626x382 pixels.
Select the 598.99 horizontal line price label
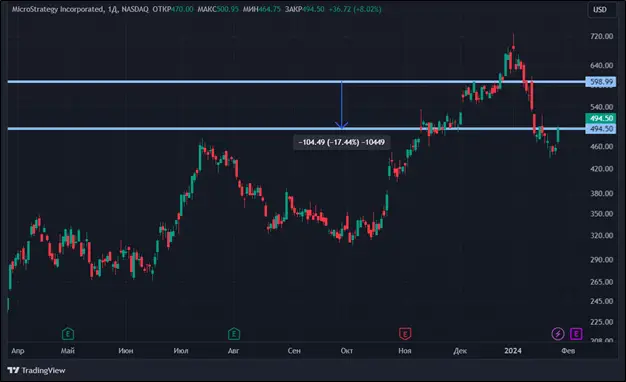click(601, 82)
